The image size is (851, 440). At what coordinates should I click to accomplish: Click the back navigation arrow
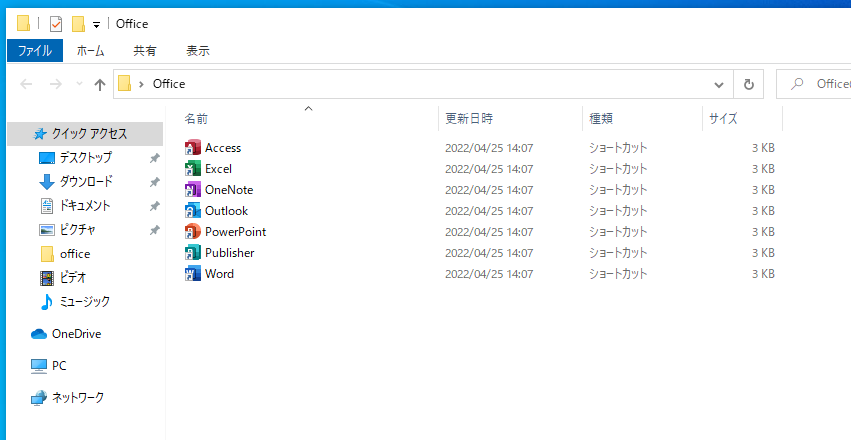tap(26, 84)
